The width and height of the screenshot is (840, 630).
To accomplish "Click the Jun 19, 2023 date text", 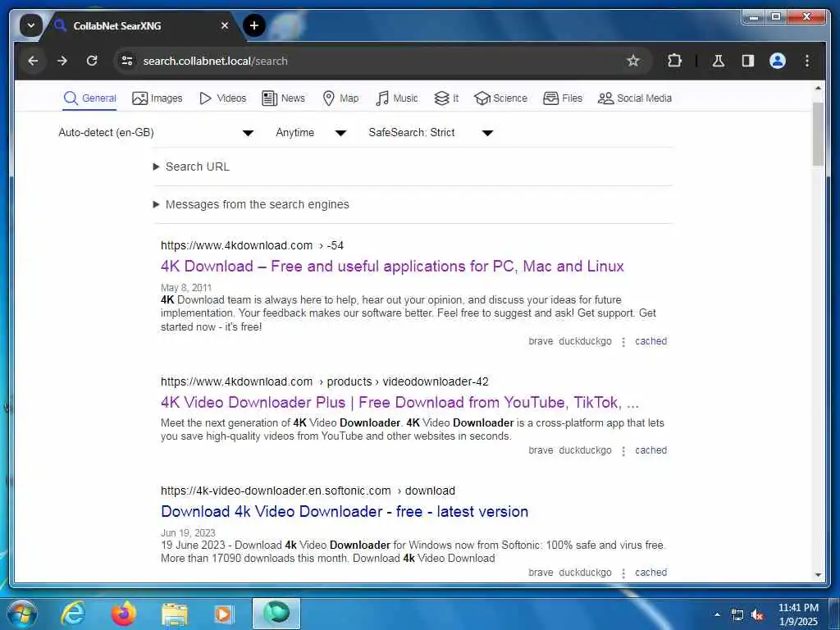I will (188, 533).
